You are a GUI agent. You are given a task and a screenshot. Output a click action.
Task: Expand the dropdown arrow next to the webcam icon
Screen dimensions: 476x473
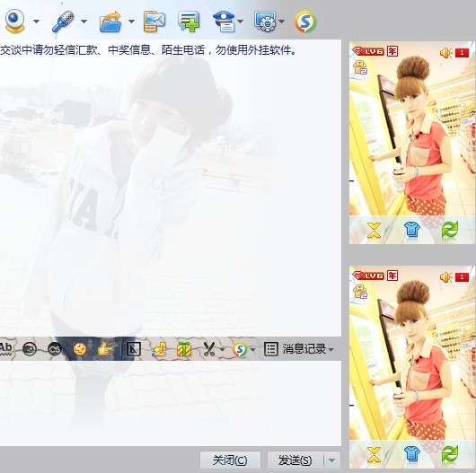point(36,22)
